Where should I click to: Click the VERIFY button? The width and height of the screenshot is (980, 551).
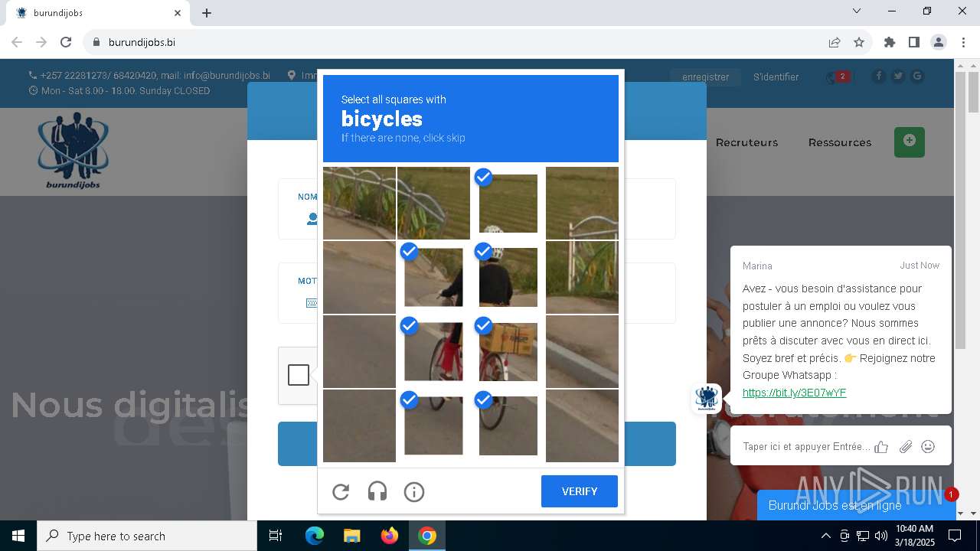tap(580, 491)
